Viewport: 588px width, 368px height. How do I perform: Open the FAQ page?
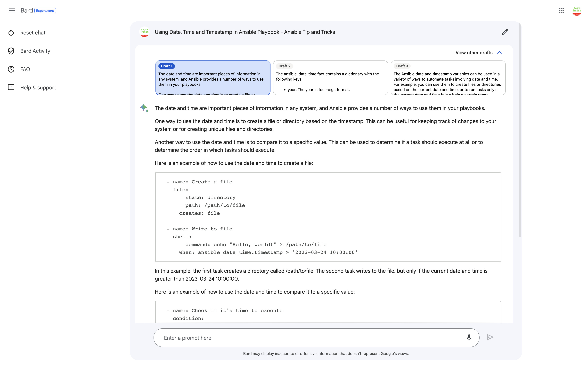[x=25, y=69]
